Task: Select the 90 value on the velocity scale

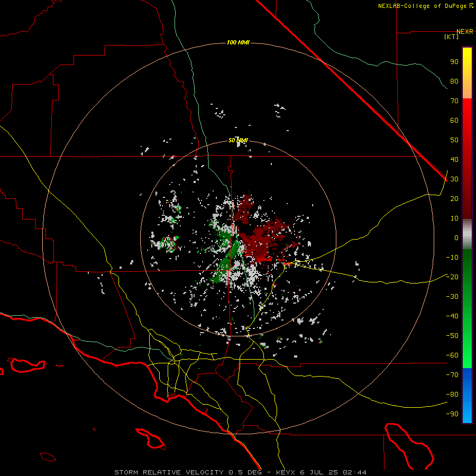Action: tap(454, 62)
